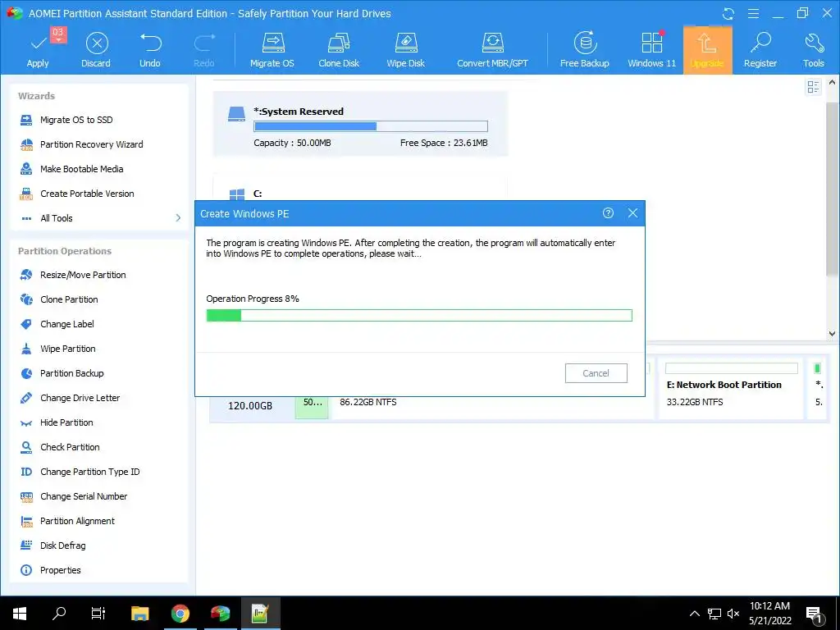Screen dimensions: 840x630
Task: Click the Discard icon in toolbar
Action: (x=97, y=43)
